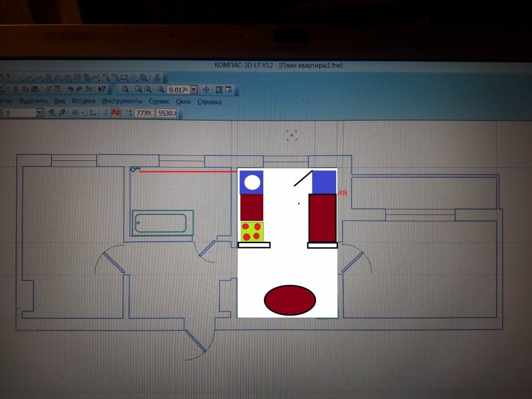Click the Cut scissors icon
This screenshot has height=399, width=532.
[x=16, y=89]
